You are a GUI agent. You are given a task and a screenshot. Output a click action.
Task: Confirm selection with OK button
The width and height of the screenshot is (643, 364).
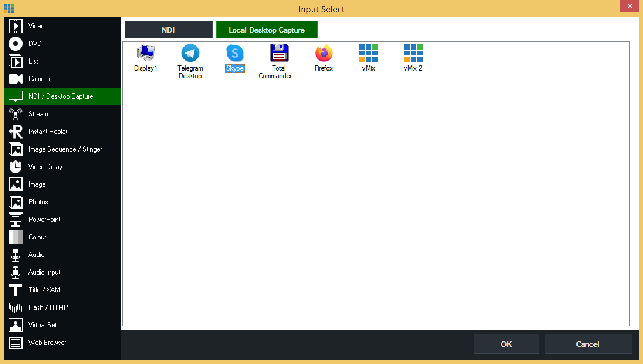507,344
